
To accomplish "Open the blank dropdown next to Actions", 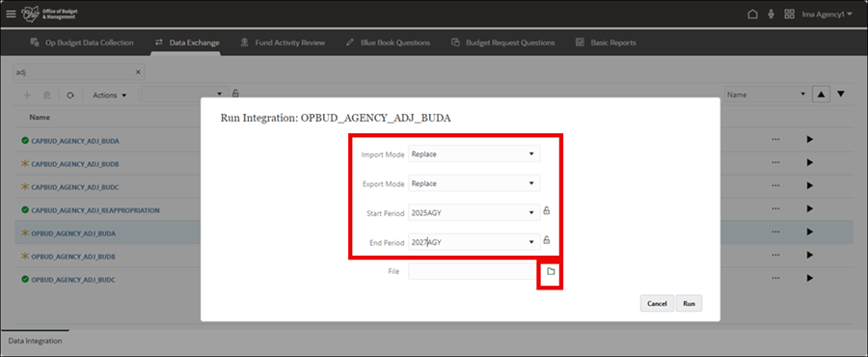I will tap(184, 95).
